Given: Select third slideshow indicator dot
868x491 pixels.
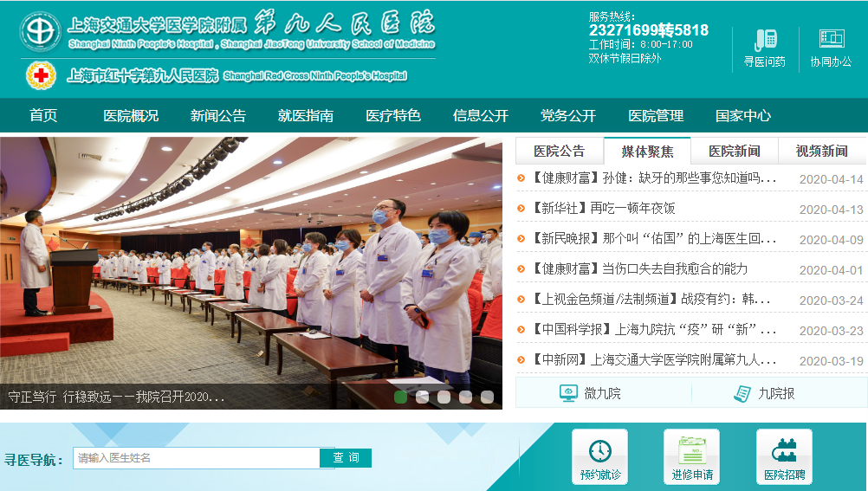Looking at the screenshot, I should click(x=444, y=397).
